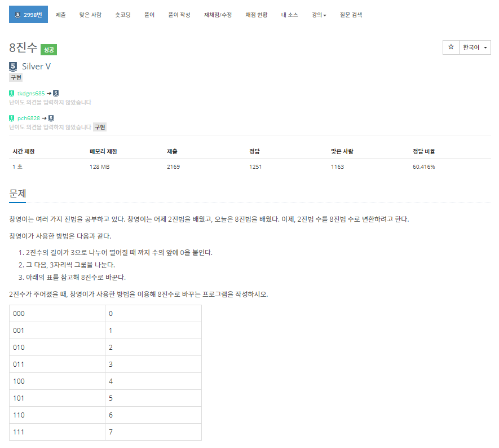
Task: Click octal value 7 cell
Action: click(153, 432)
